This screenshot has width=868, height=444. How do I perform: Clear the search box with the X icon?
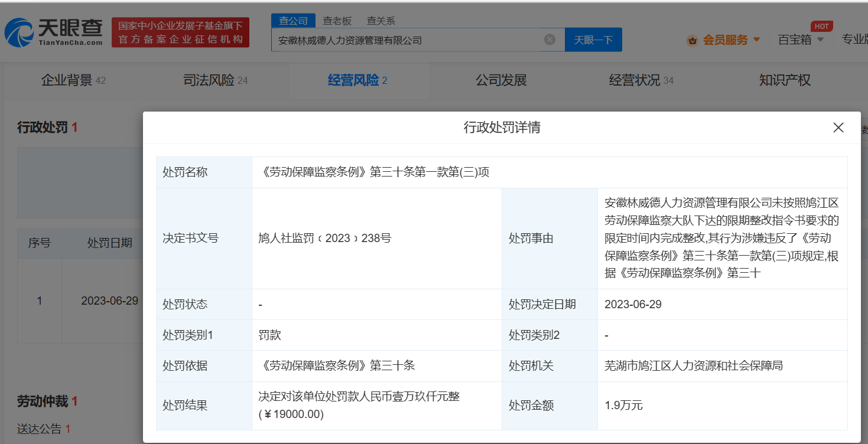pos(550,40)
